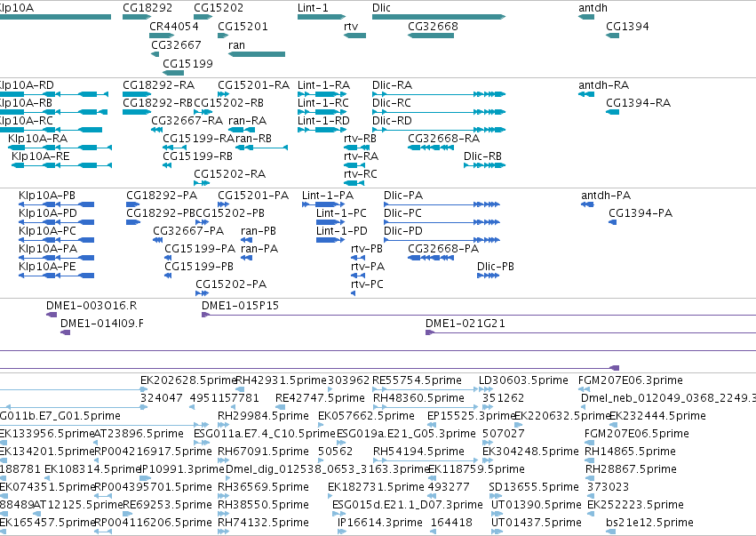
Task: Click protein CG32668-PA
Action: click(x=431, y=258)
